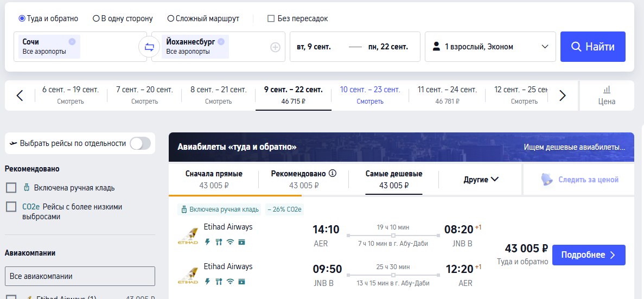
Task: Check the Без пересадок checkbox
Action: 271,18
